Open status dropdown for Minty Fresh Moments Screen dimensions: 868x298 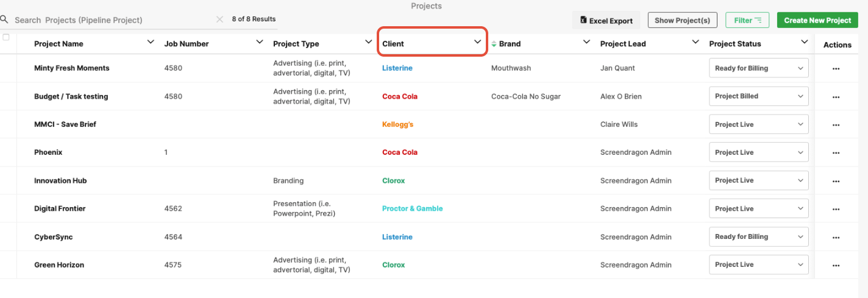(x=759, y=68)
